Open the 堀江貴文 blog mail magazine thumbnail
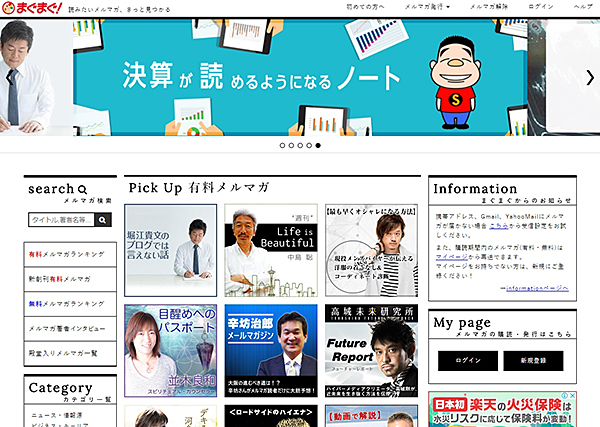This screenshot has height=427, width=600. [x=170, y=250]
